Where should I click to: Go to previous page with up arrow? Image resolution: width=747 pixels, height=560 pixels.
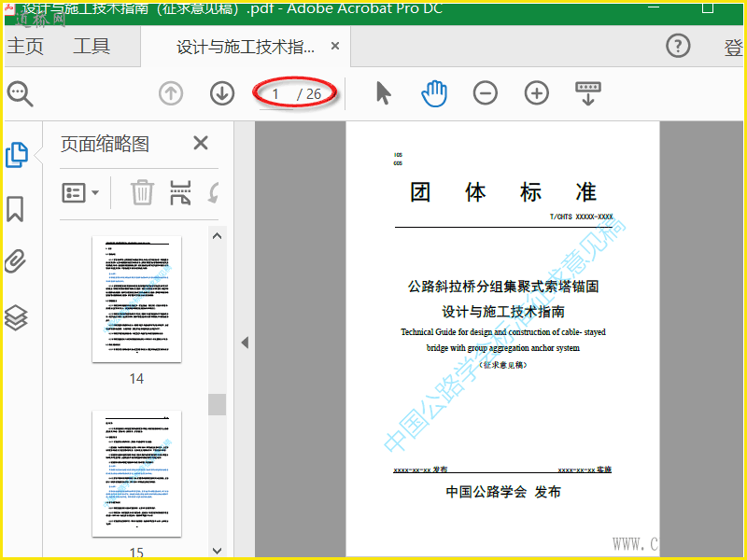171,93
